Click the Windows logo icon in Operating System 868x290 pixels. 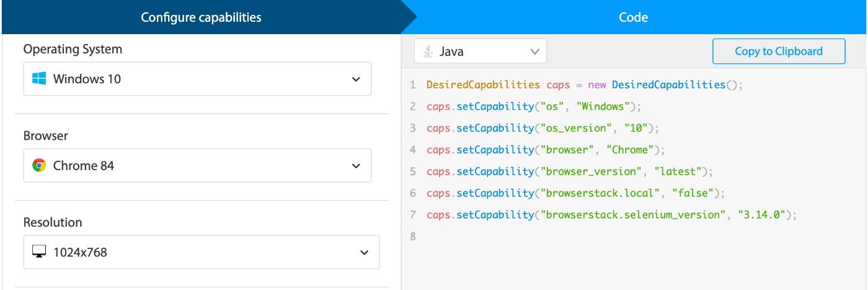(x=39, y=79)
